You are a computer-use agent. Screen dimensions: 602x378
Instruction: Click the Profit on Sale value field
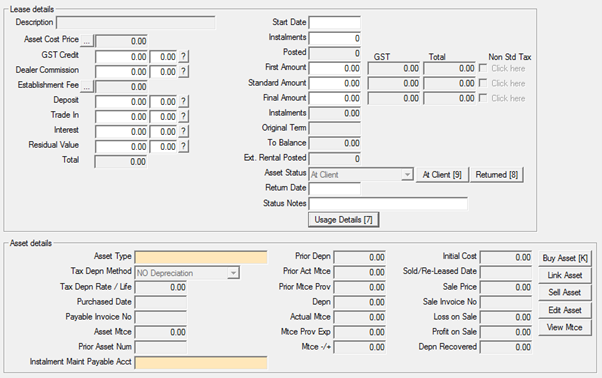506,332
